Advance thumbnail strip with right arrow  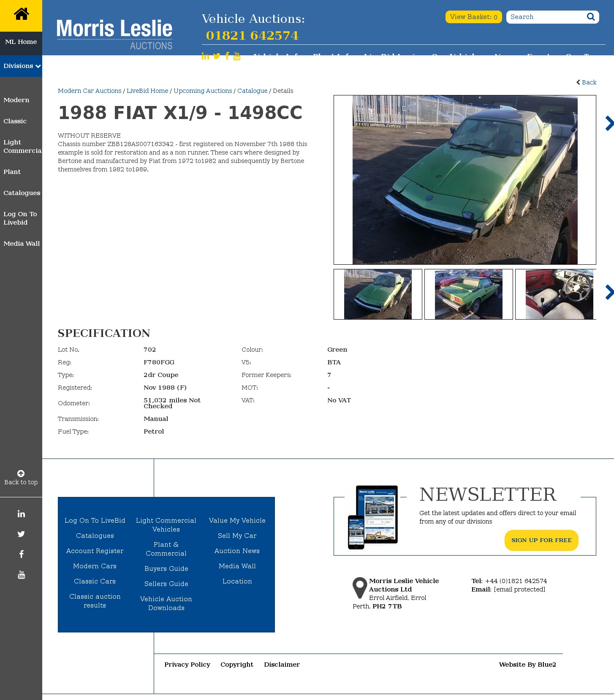609,292
